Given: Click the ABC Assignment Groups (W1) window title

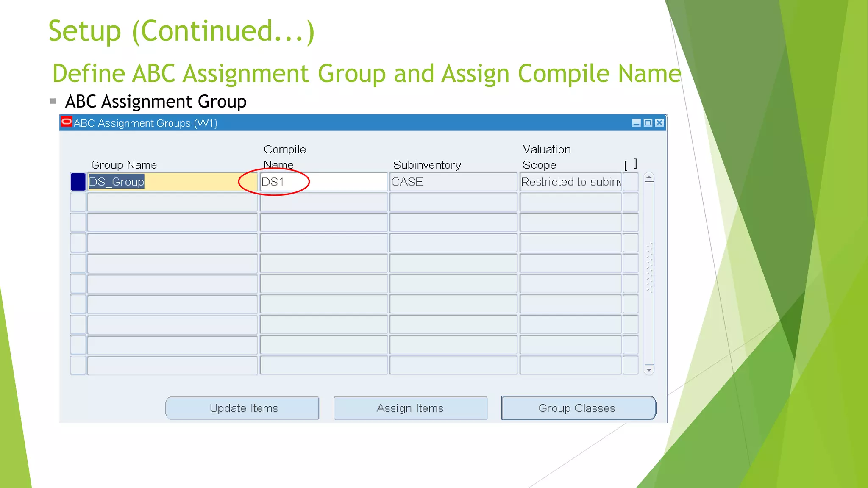Looking at the screenshot, I should tap(145, 123).
